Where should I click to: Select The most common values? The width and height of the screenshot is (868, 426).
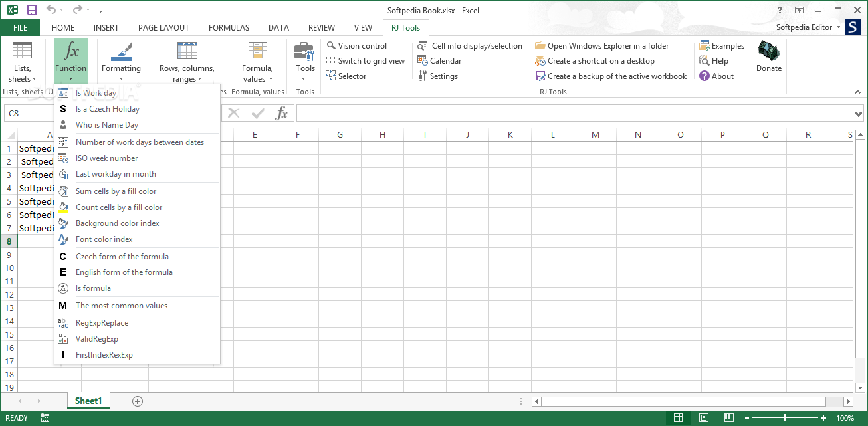tap(137, 306)
